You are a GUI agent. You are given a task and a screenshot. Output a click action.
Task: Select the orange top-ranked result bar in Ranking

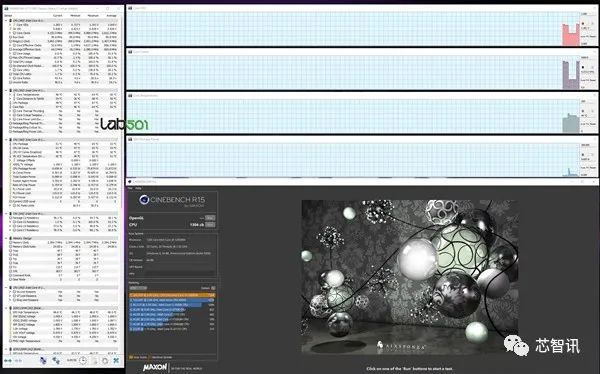[172, 295]
